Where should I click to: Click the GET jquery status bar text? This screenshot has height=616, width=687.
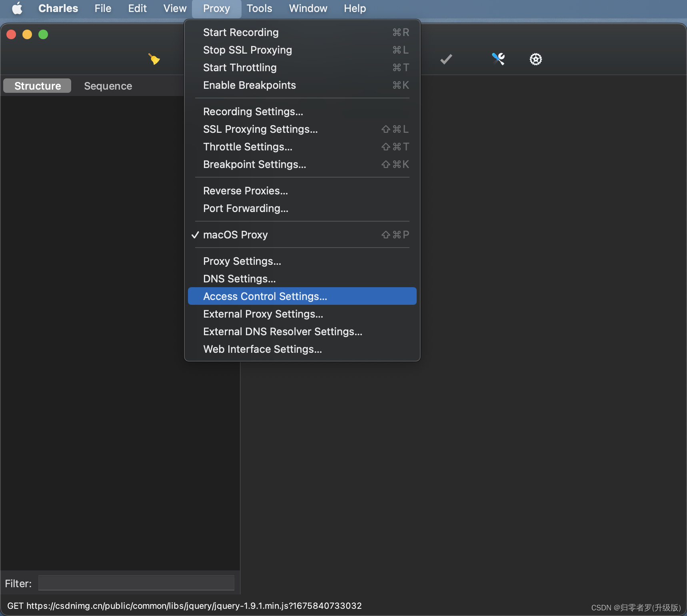pyautogui.click(x=184, y=606)
